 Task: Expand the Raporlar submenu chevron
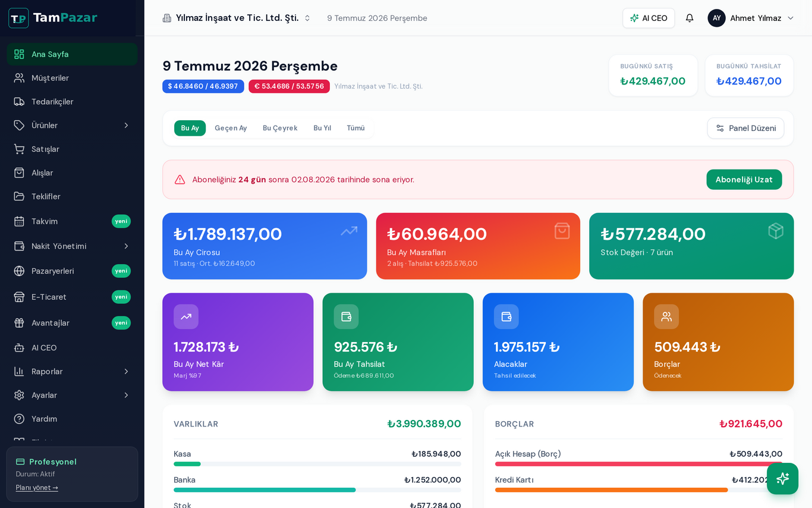point(126,372)
